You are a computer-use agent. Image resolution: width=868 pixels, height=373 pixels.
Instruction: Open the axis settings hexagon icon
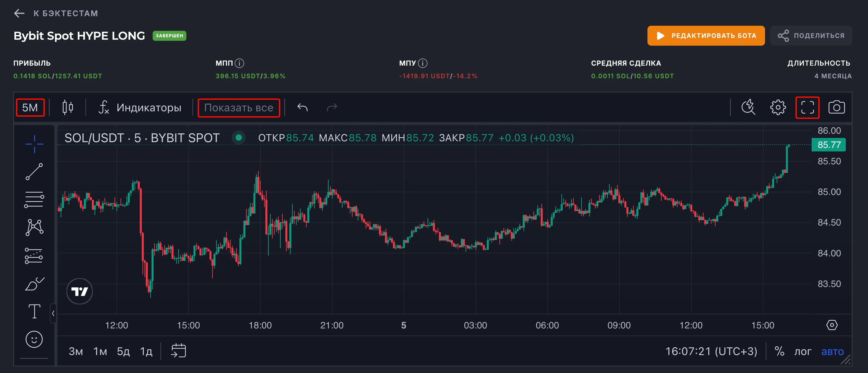(x=832, y=325)
